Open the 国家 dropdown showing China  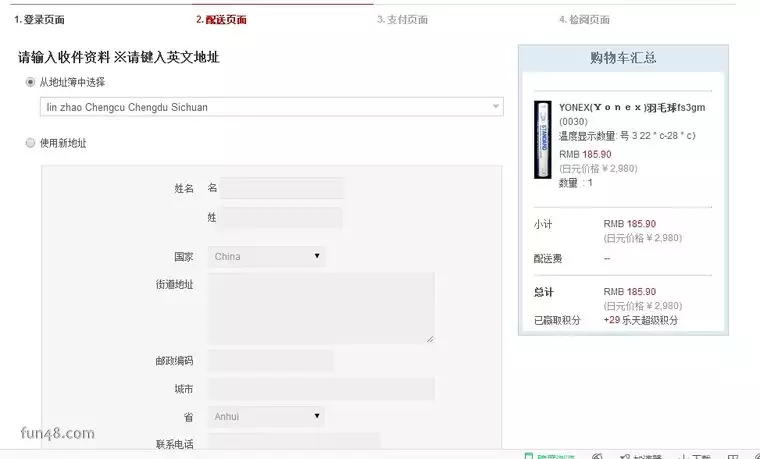[267, 256]
